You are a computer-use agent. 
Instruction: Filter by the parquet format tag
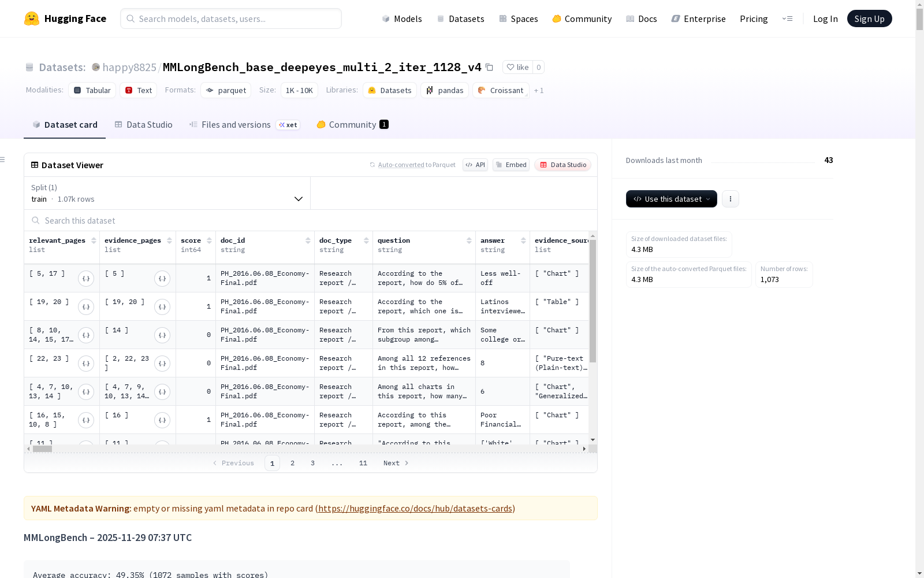[x=226, y=90]
